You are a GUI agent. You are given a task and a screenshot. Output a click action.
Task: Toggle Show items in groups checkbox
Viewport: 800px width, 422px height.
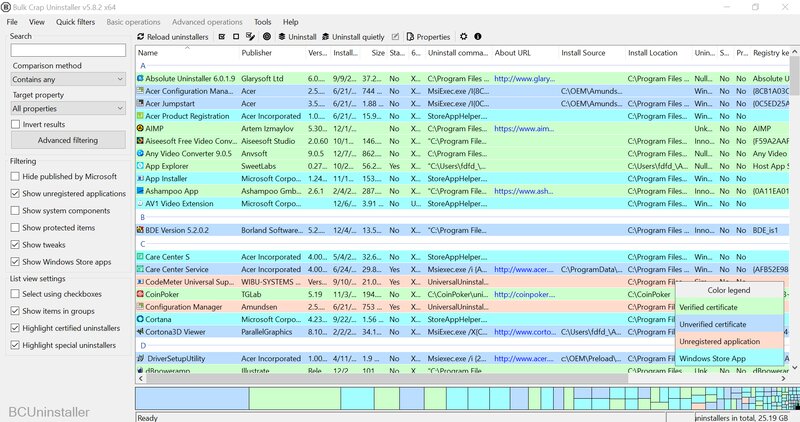tap(15, 311)
